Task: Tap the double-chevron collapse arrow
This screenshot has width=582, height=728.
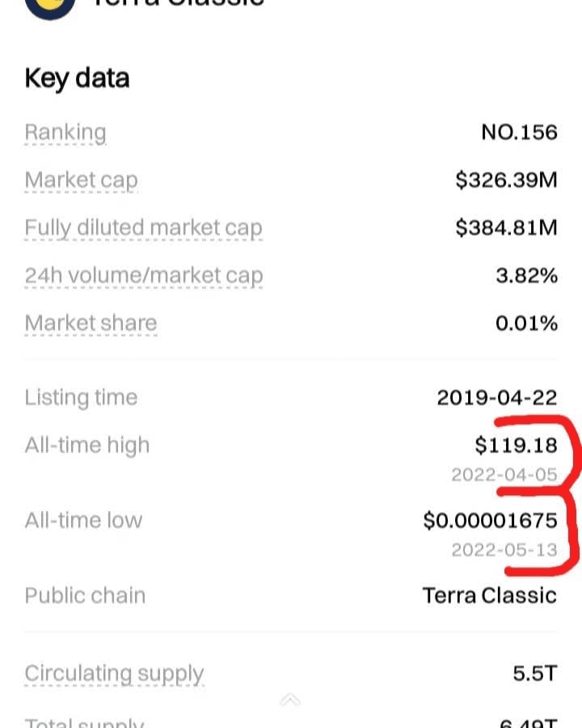Action: [x=290, y=700]
